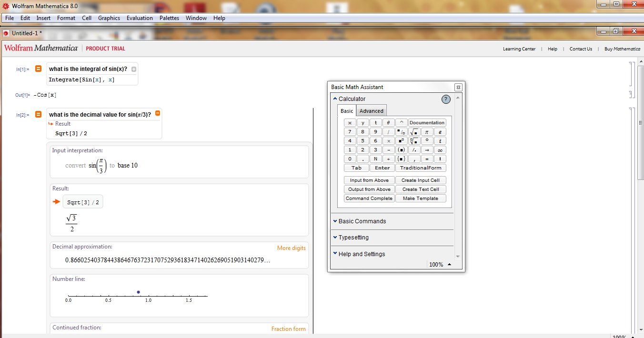Insert the theta variable

tap(388, 123)
